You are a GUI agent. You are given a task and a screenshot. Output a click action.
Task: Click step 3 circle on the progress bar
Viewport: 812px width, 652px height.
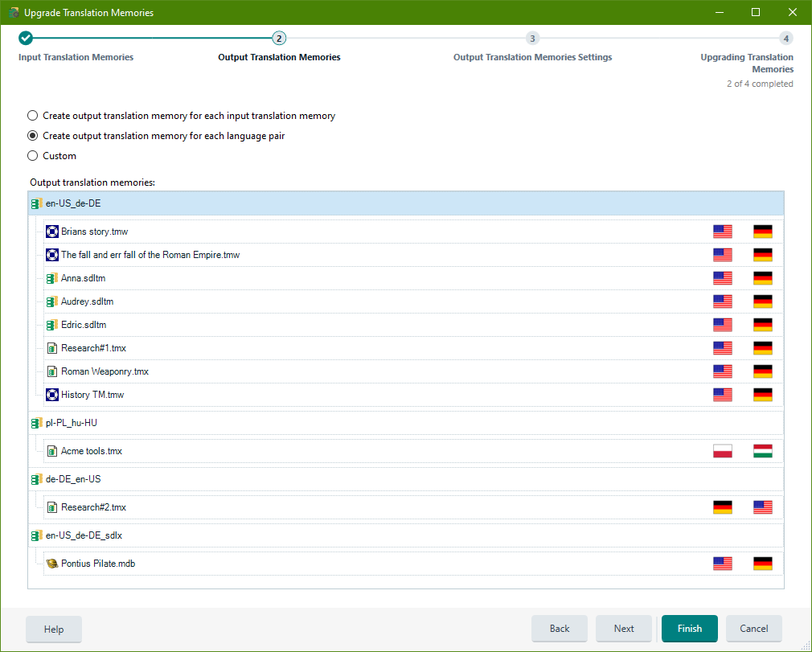pyautogui.click(x=532, y=38)
